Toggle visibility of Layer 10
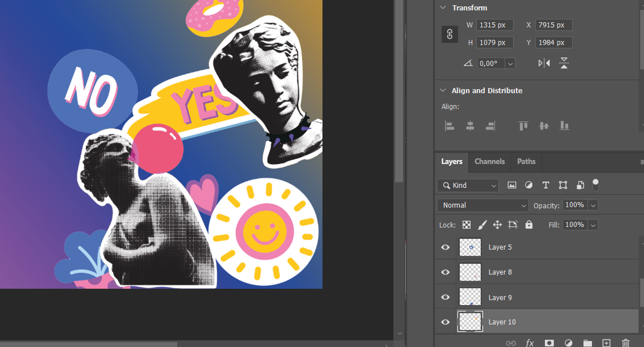This screenshot has height=347, width=644. tap(445, 322)
